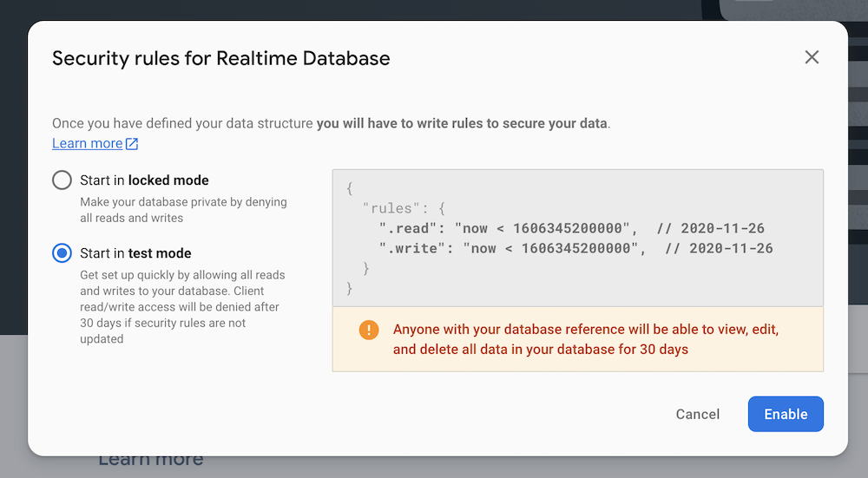Open the Learn more link in dialog
This screenshot has width=868, height=478.
point(87,143)
